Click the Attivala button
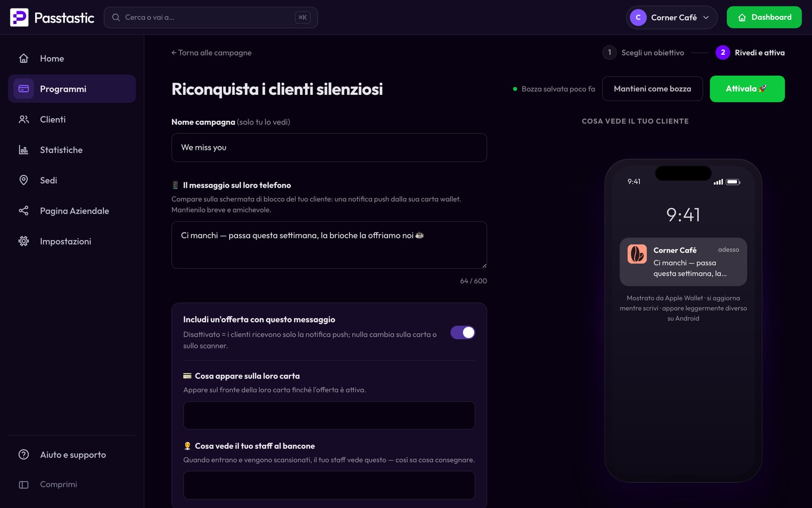Viewport: 812px width, 508px height. (747, 89)
